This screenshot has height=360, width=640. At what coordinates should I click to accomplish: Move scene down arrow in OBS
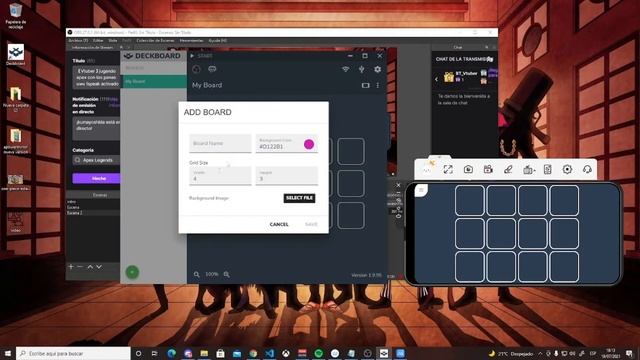pyautogui.click(x=99, y=267)
